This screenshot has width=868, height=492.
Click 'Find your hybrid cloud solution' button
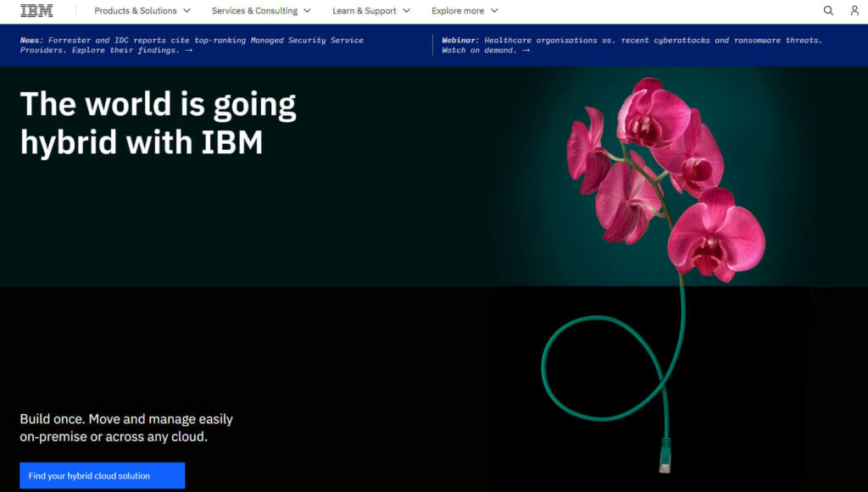(x=103, y=475)
